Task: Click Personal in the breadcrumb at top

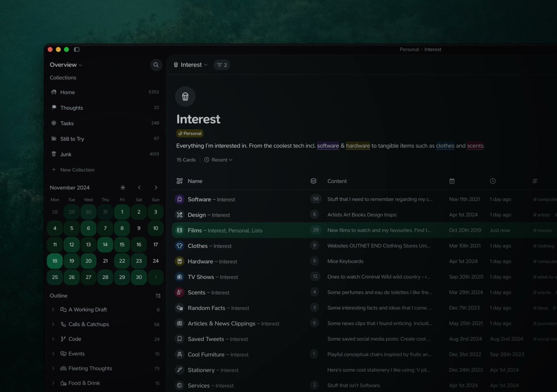Action: [x=409, y=49]
